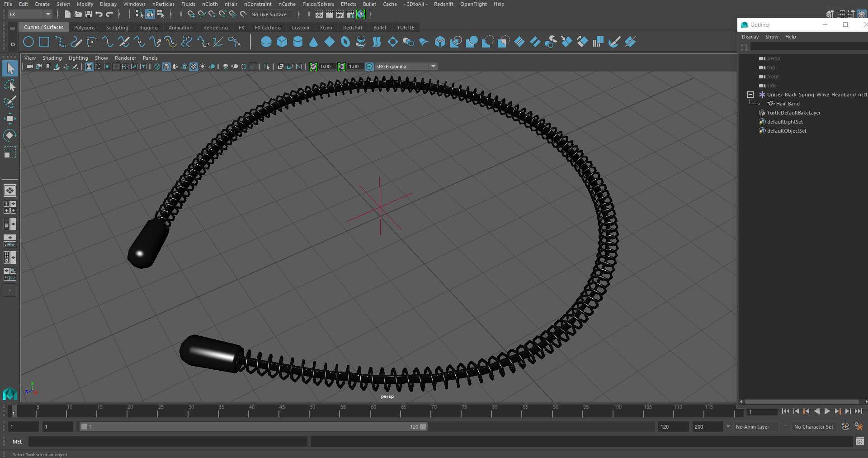Screen dimensions: 868x458
Task: Collapse the Unisex_Black_Spring_Wave_Headband node
Action: tap(750, 95)
